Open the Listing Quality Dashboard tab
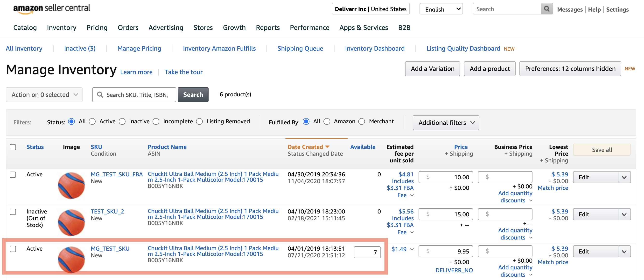 click(x=463, y=48)
